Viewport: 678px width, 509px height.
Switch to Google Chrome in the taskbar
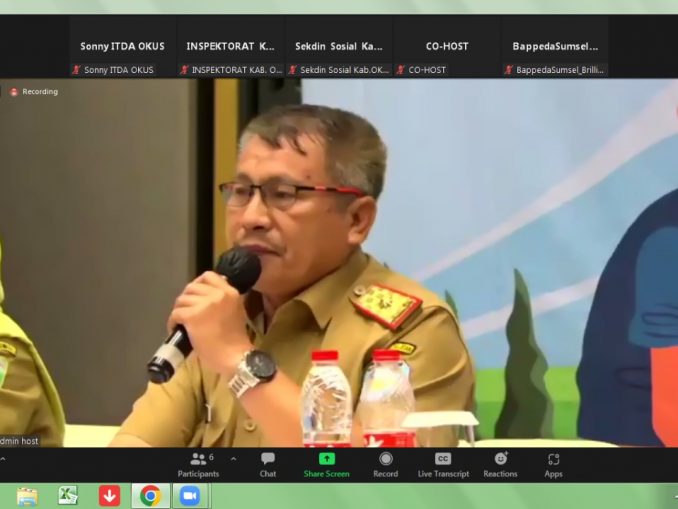tap(150, 496)
